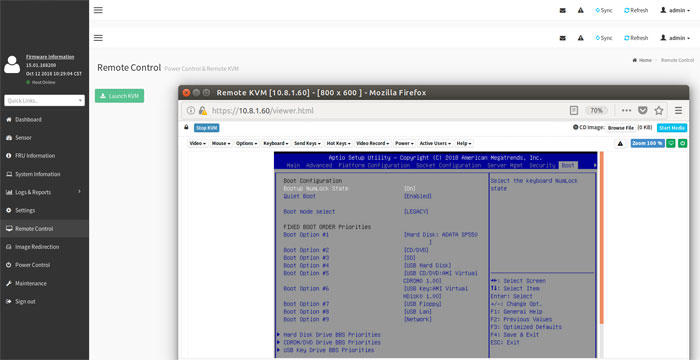Click the Stop KVM button

coord(207,128)
